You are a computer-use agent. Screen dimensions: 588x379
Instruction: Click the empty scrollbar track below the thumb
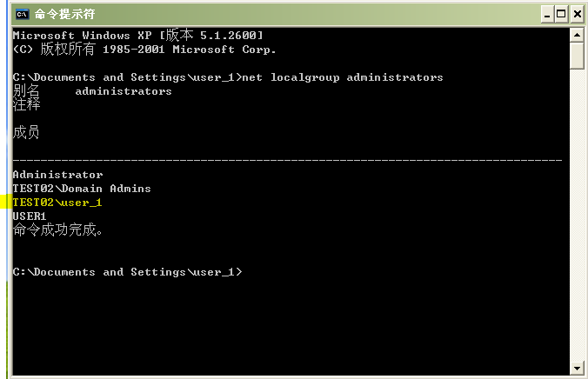(577, 216)
